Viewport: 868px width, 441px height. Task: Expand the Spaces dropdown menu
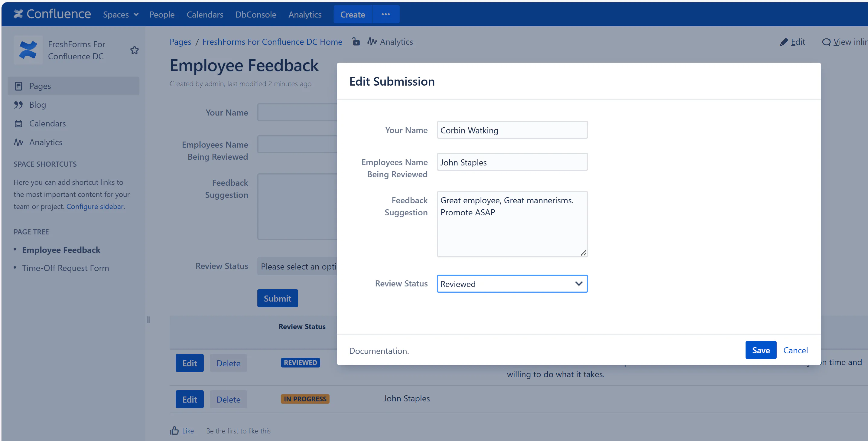[x=120, y=15]
